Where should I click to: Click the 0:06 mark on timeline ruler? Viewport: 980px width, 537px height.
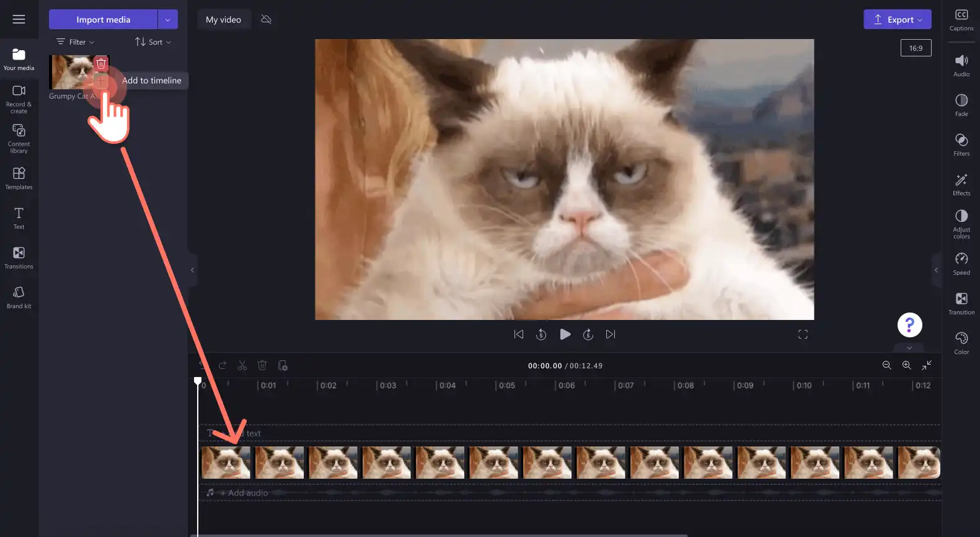tap(567, 385)
